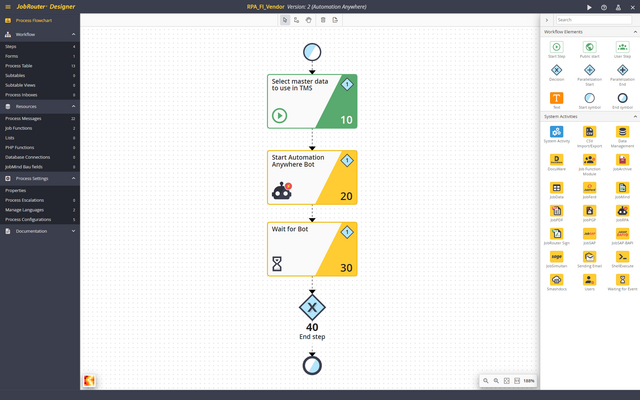Choose the Start symbol palette element
This screenshot has width=640, height=400.
589,98
